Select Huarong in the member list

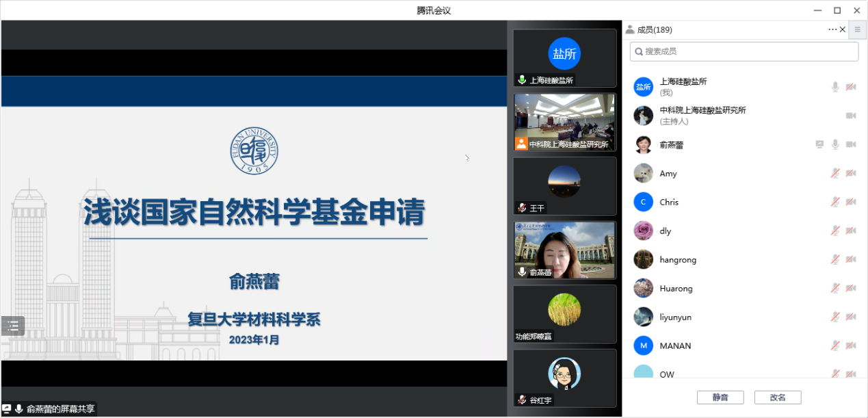pos(676,288)
